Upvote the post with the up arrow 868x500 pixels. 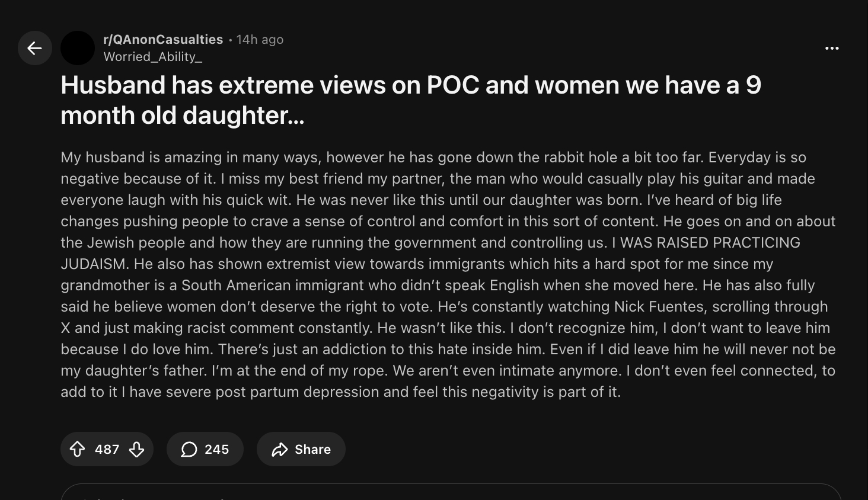coord(78,450)
